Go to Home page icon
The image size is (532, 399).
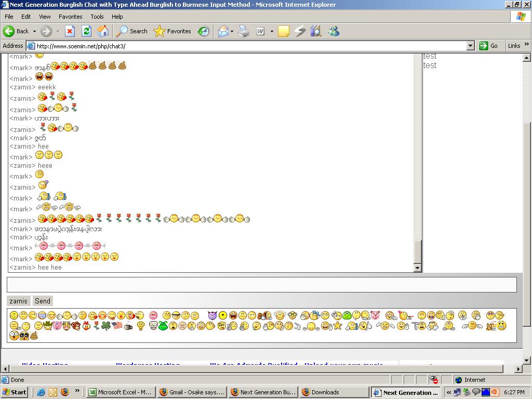pyautogui.click(x=103, y=31)
